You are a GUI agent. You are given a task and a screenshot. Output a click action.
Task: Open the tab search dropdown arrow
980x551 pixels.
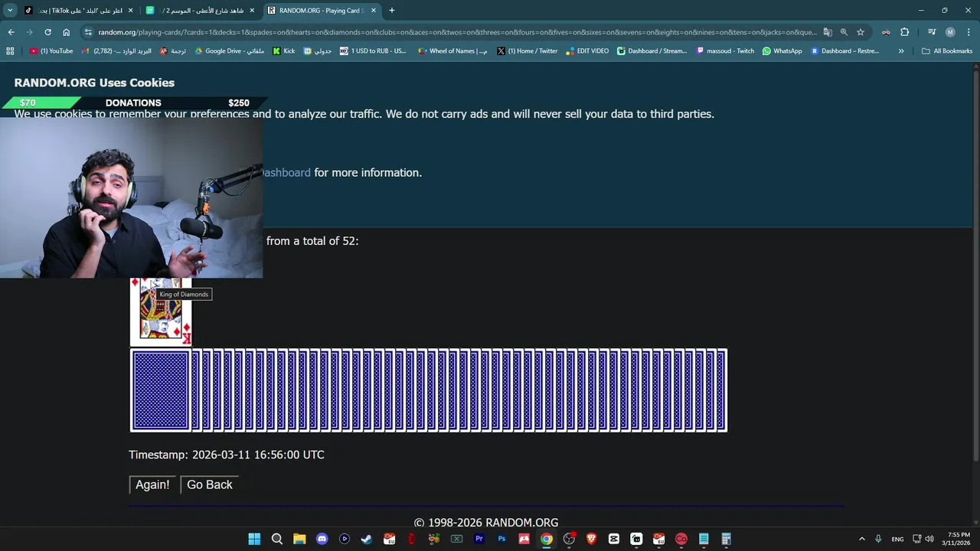[x=10, y=11]
